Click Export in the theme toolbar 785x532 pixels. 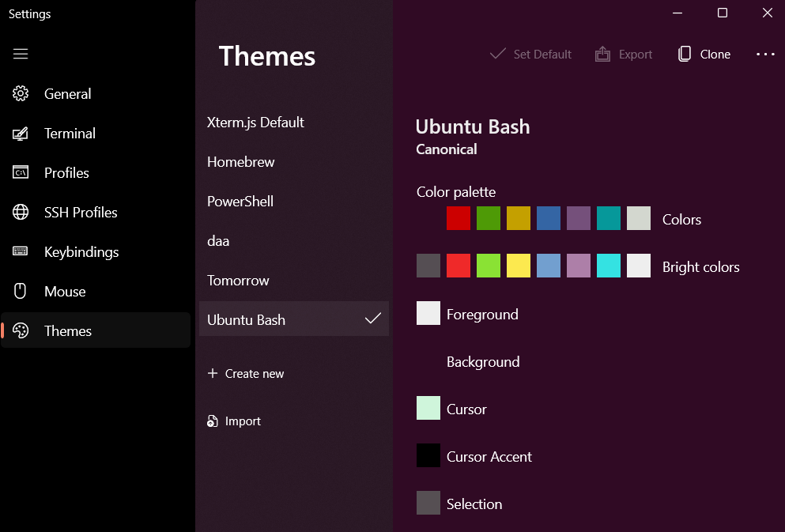coord(624,55)
